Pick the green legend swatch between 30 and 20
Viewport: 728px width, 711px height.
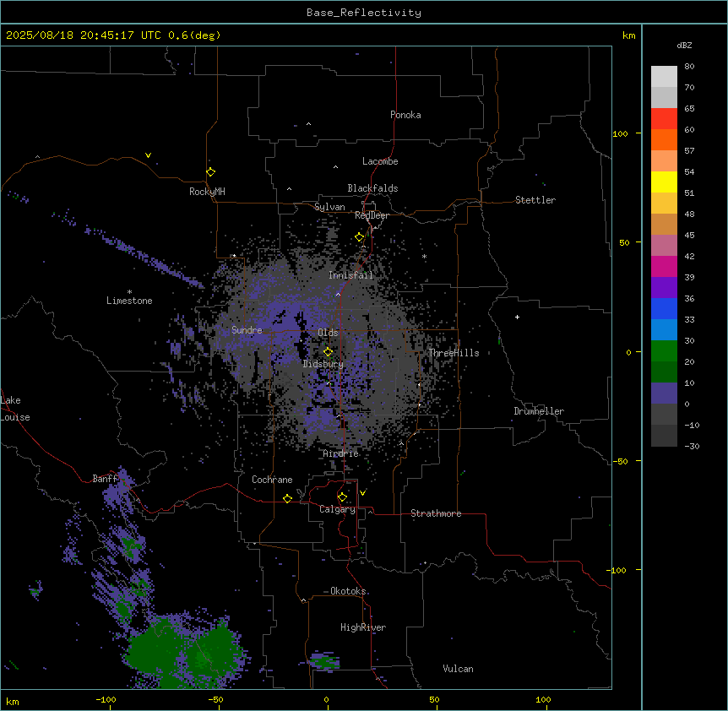click(664, 351)
